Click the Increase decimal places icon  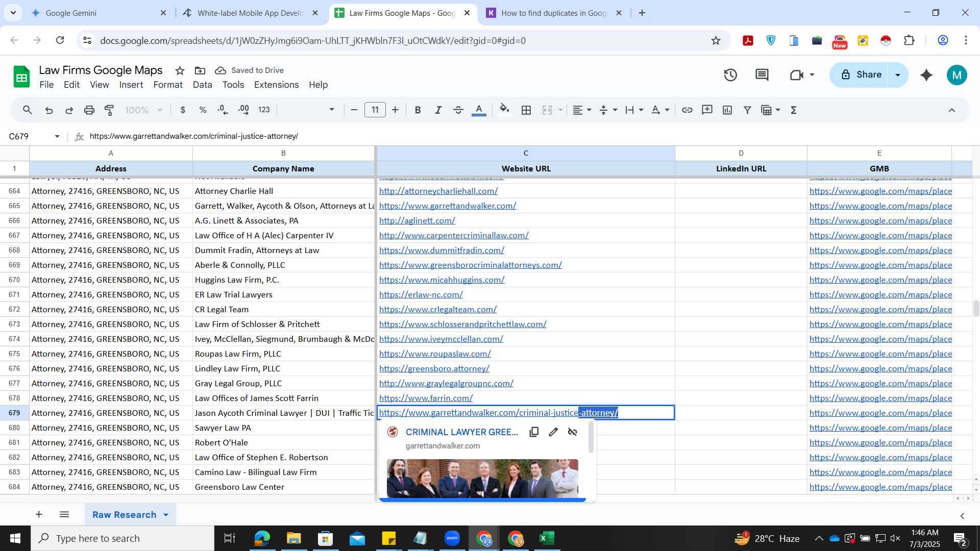pos(243,110)
